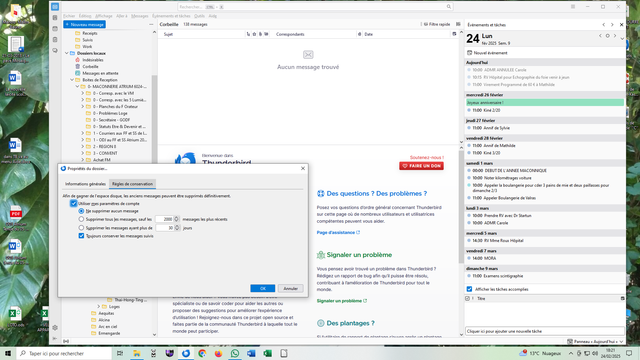Click spinner arrows of the jours field
The image size is (640, 360).
pos(177,228)
